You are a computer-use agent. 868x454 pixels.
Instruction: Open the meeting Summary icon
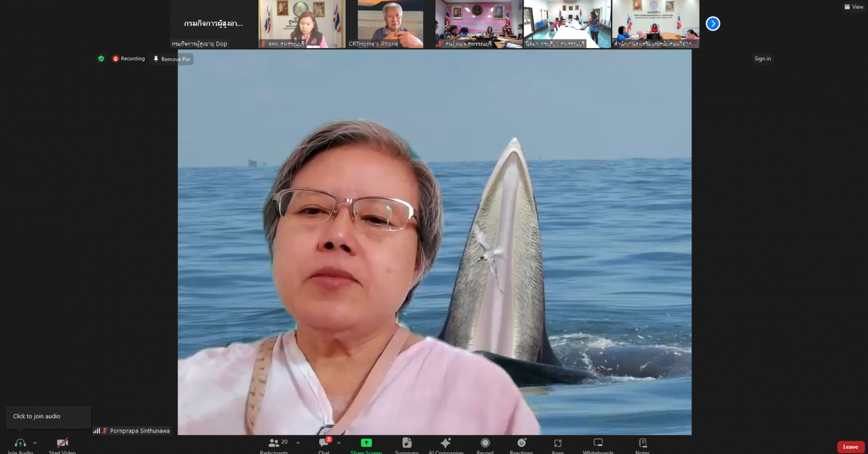point(407,442)
